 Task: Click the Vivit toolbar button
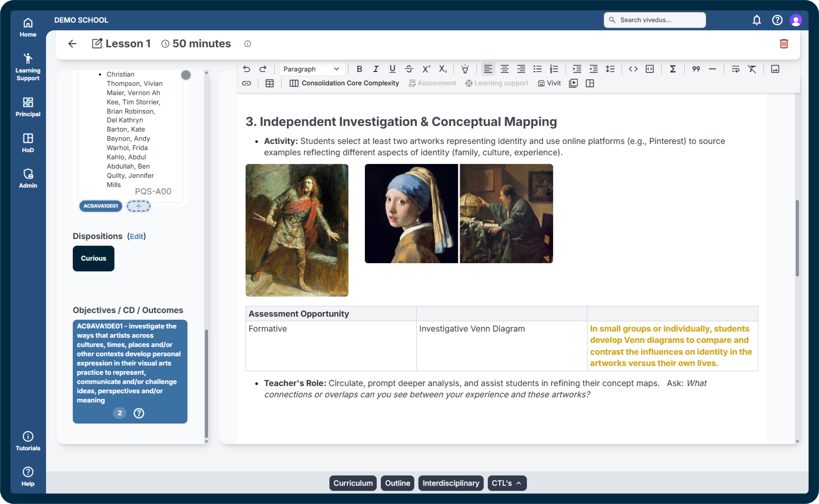tap(549, 83)
